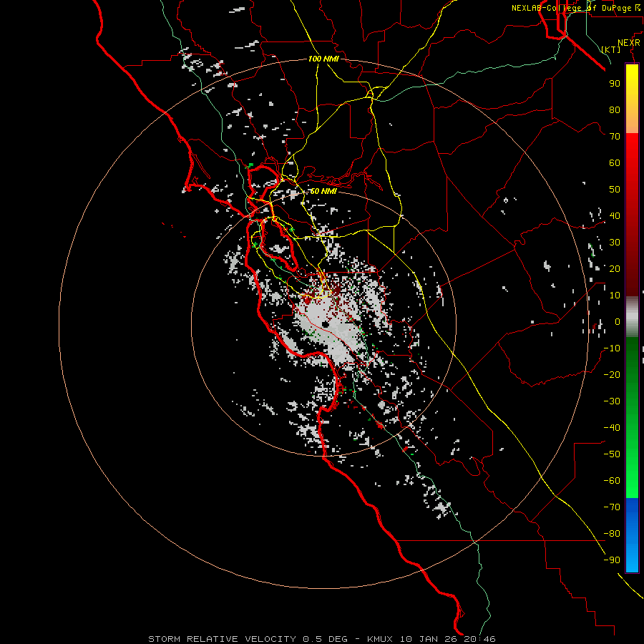Select the "-40" velocity scale value
This screenshot has height=644, width=644.
[612, 428]
